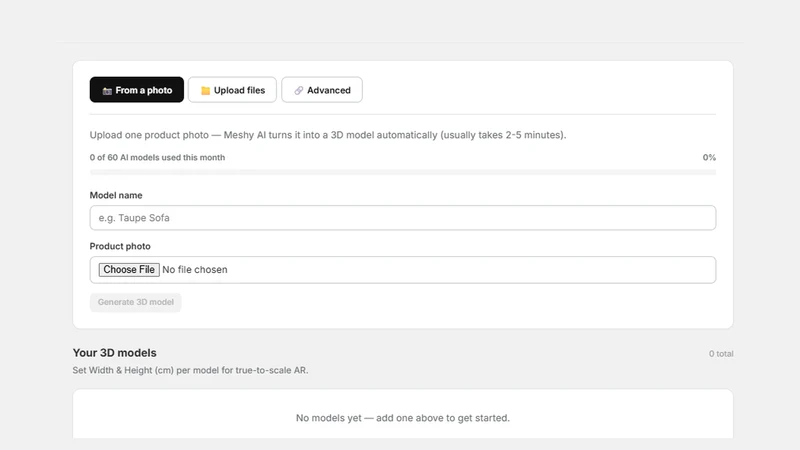Click the camera icon on From a photo
800x450 pixels.
(x=107, y=91)
